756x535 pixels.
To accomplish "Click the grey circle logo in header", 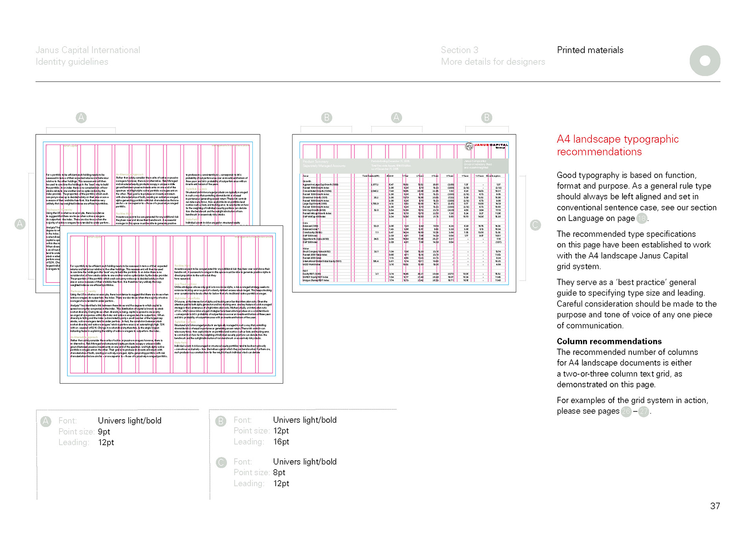I will pos(705,61).
